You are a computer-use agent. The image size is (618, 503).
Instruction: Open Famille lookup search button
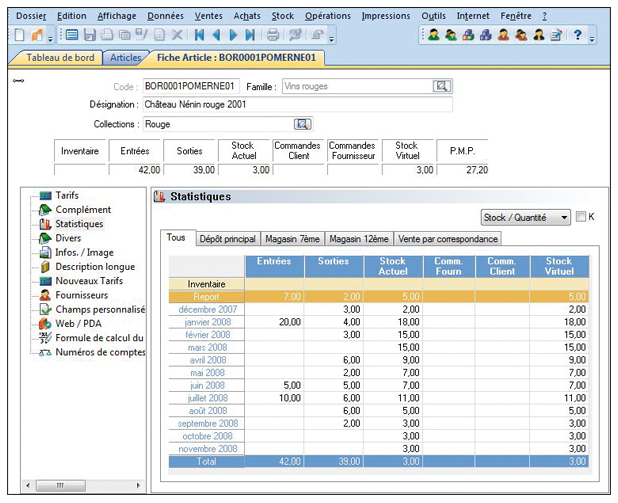441,87
